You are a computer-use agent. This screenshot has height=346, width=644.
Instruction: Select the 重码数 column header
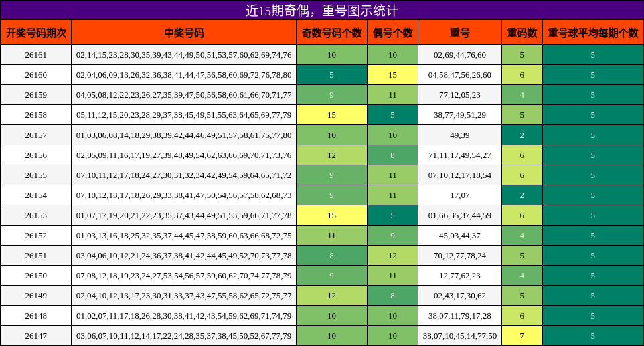(x=521, y=33)
